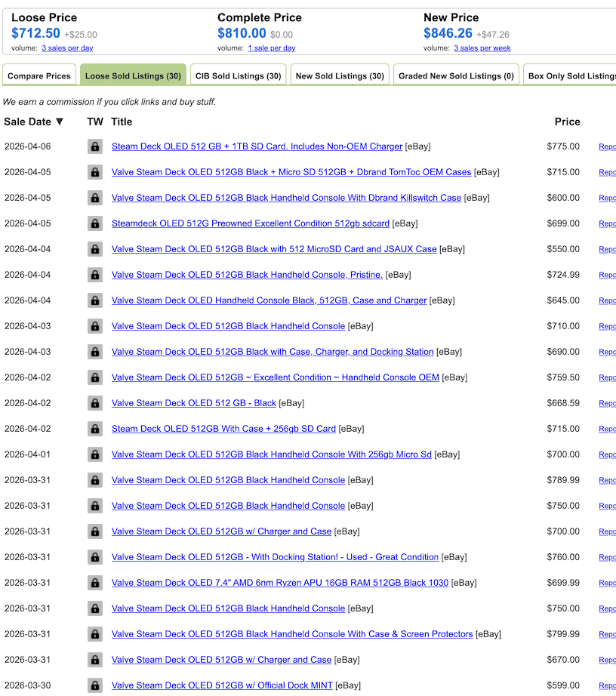616x696 pixels.
Task: Open With Docking Station! Used Great Condition listing
Action: click(x=275, y=557)
